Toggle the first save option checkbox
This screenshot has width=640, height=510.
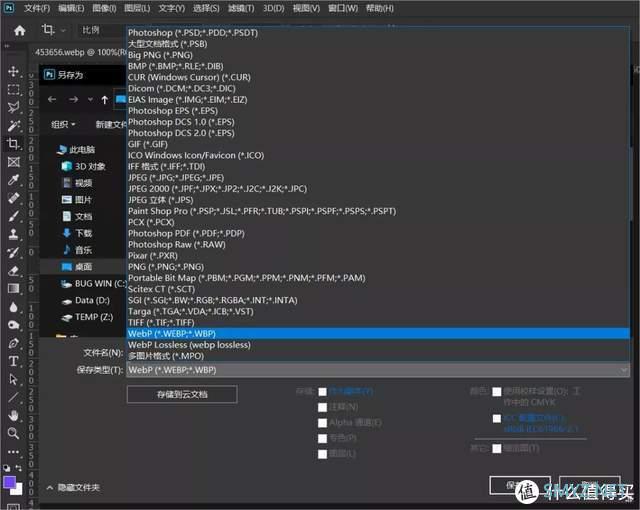coord(322,392)
